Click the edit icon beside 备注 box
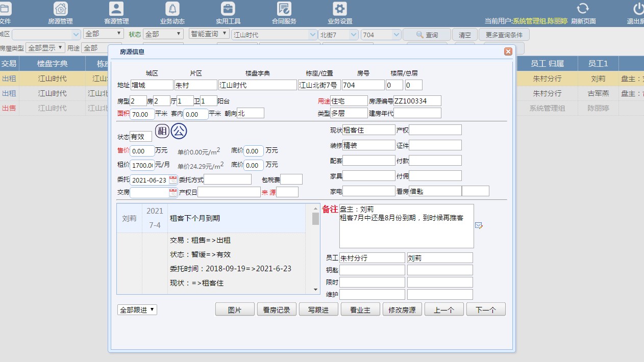Image resolution: width=644 pixels, height=362 pixels. (x=479, y=225)
